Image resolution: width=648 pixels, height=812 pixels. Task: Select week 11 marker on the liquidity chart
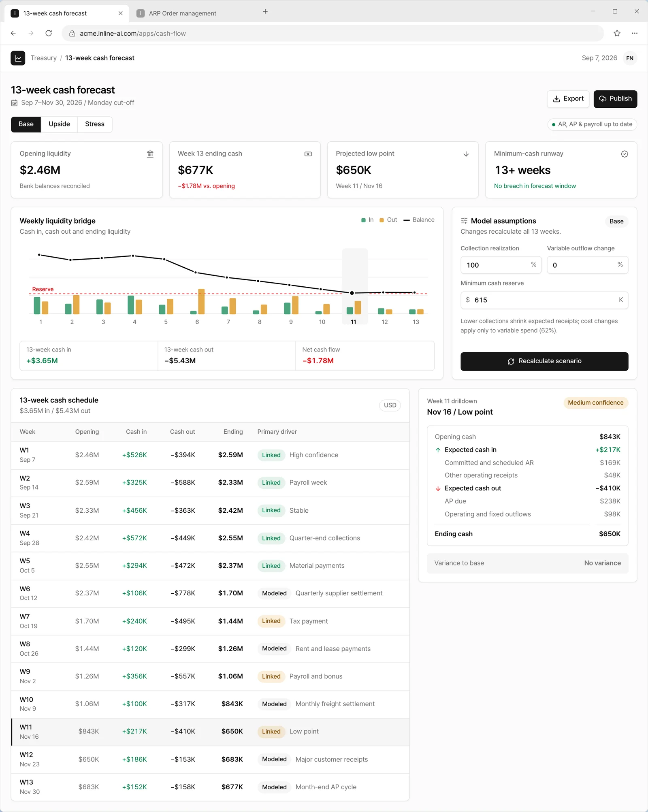click(352, 293)
